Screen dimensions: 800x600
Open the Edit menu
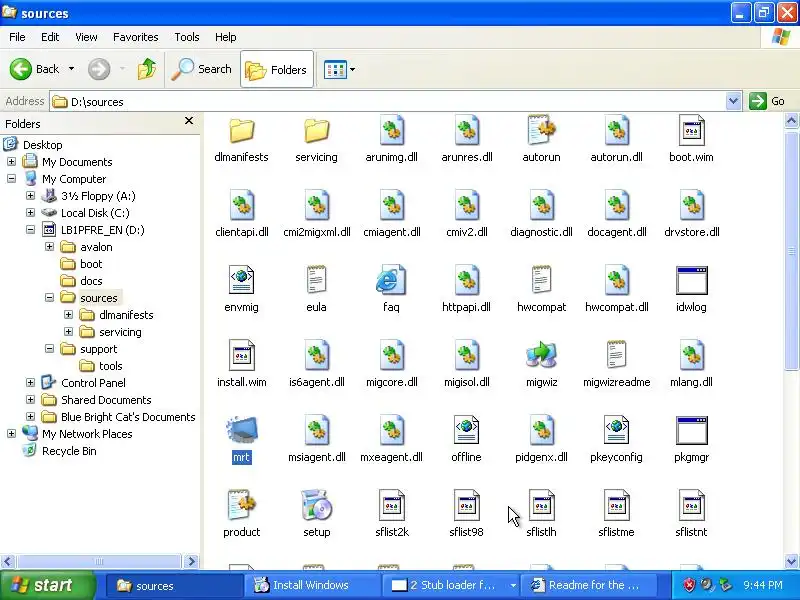(50, 37)
